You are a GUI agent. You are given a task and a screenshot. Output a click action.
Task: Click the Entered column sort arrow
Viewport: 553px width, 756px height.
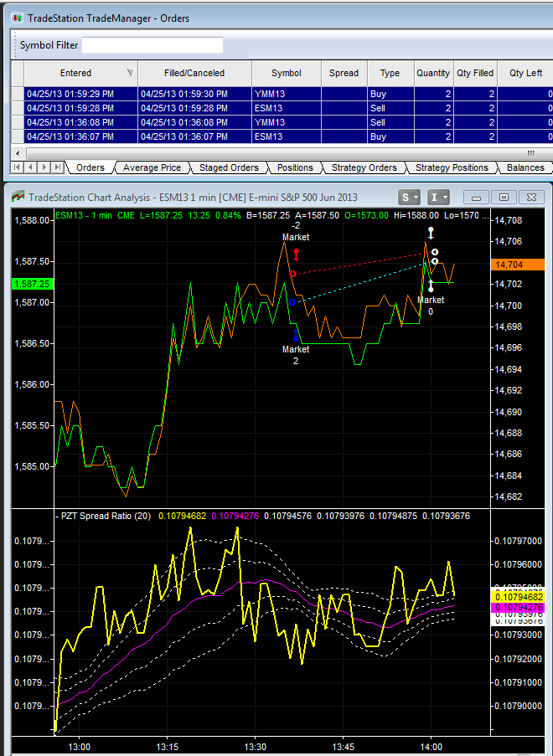click(129, 73)
